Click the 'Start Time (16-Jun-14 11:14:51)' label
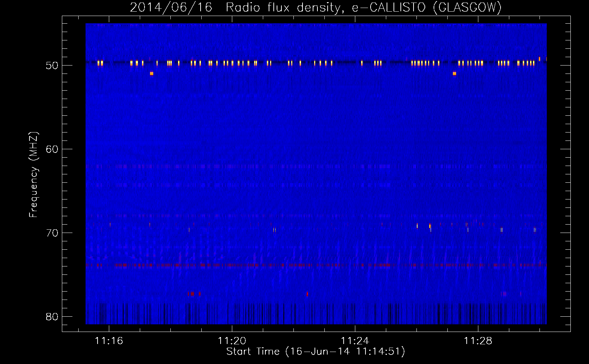 coord(316,352)
